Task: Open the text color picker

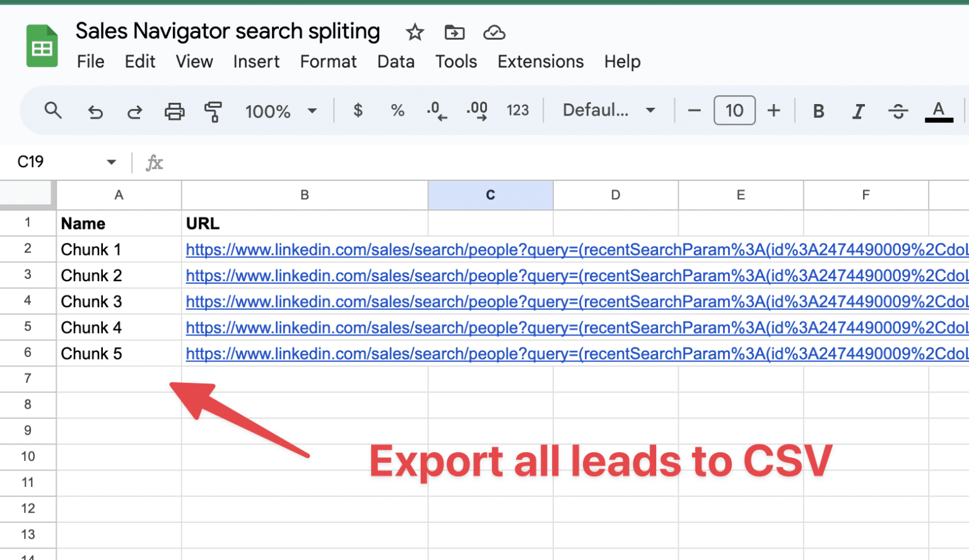Action: pos(939,111)
